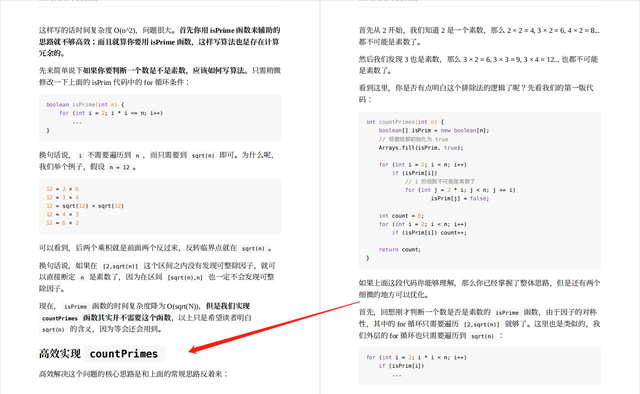This screenshot has height=394, width=640.
Task: Click the code line "boolean isPrime(int n) {"
Action: pos(85,105)
